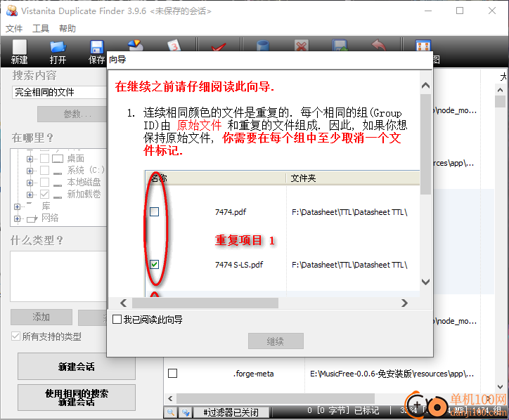Expand the 网络 tree node
Screen dimensions: 509x420
coord(17,218)
